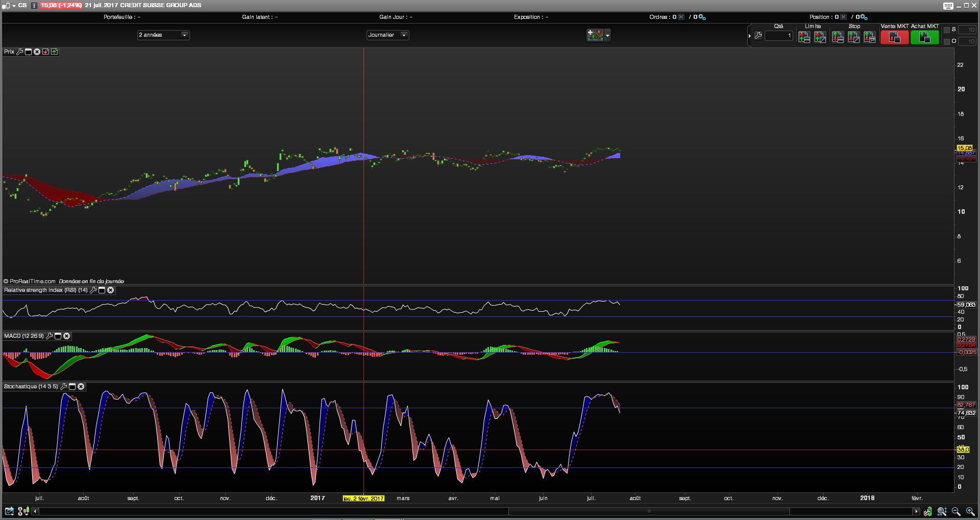Click the scrollbar left arrow
The image size is (980, 520).
tap(35, 511)
